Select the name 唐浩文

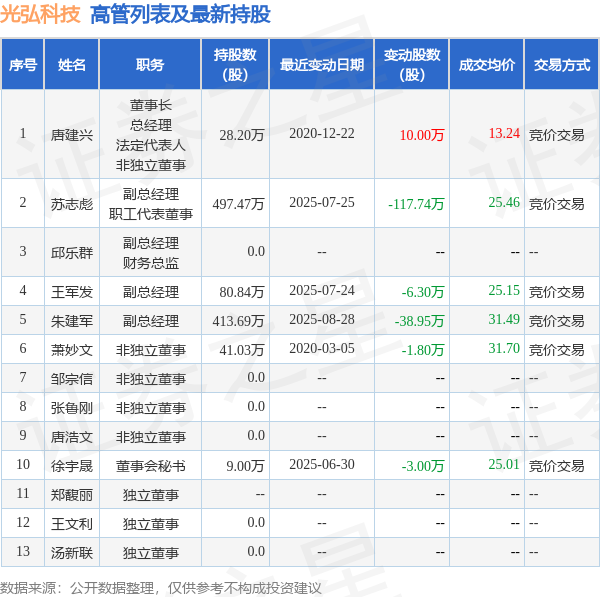72,437
